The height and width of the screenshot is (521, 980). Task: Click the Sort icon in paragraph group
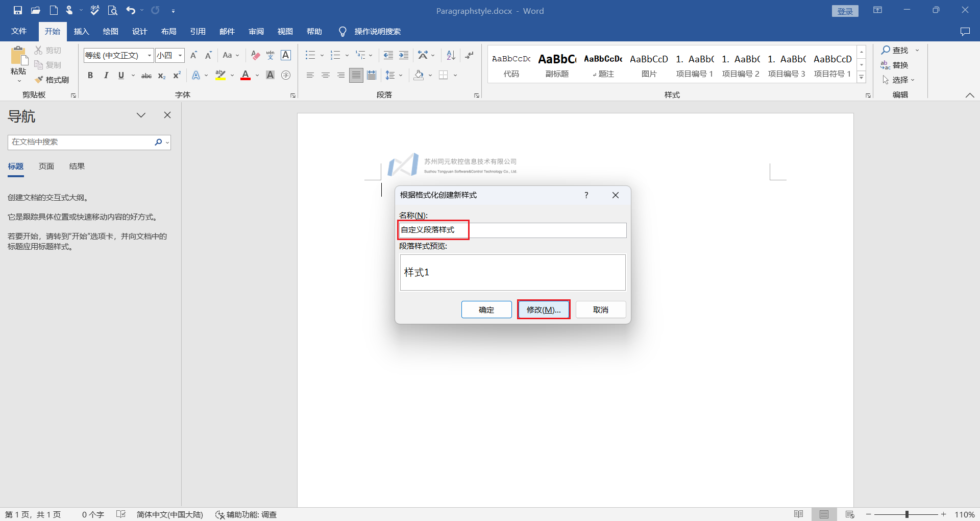click(451, 55)
